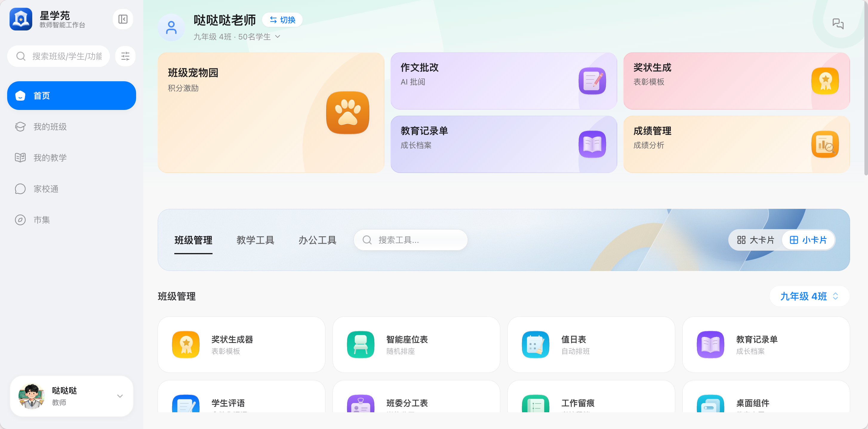Open the filter settings icon beside search
The height and width of the screenshot is (429, 868).
(125, 56)
